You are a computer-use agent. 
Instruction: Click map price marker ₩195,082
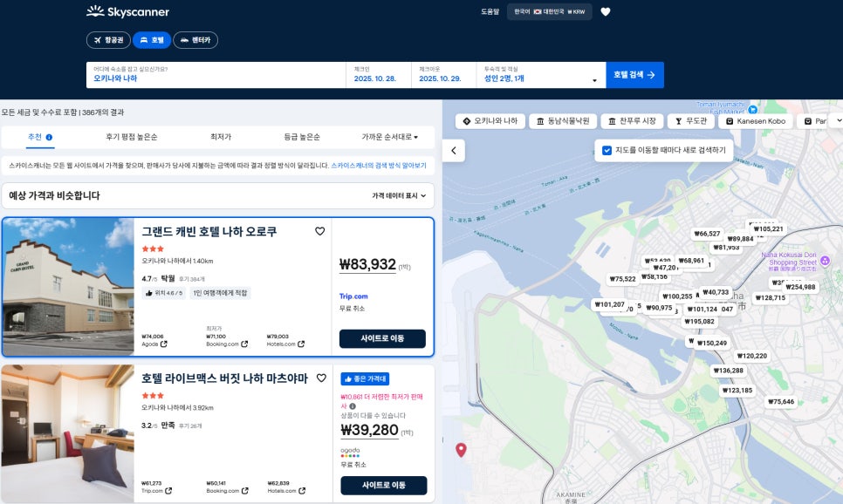[700, 321]
